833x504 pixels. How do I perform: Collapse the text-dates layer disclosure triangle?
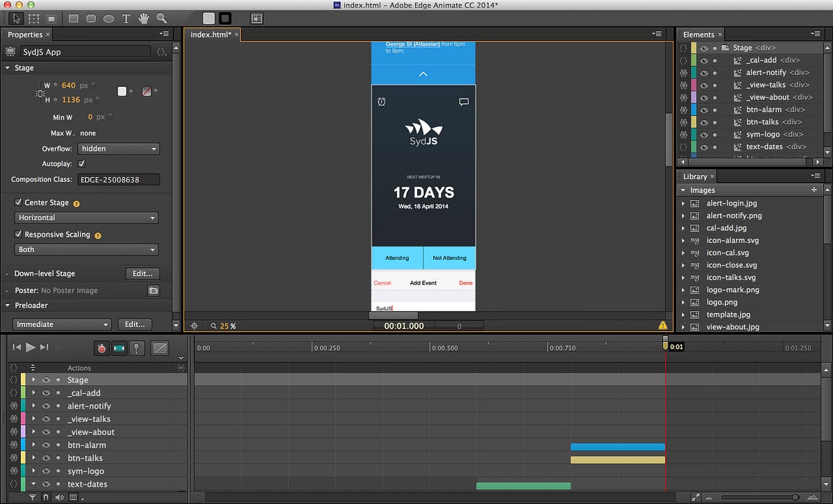coord(33,484)
